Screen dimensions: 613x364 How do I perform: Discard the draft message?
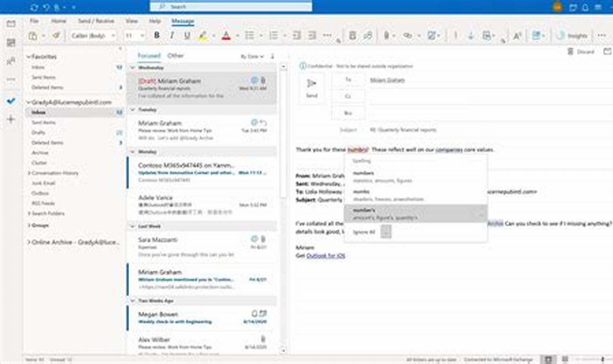tap(580, 52)
